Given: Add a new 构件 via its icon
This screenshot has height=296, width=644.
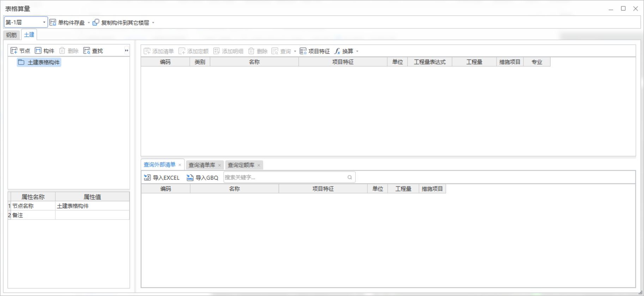Looking at the screenshot, I should coord(38,51).
